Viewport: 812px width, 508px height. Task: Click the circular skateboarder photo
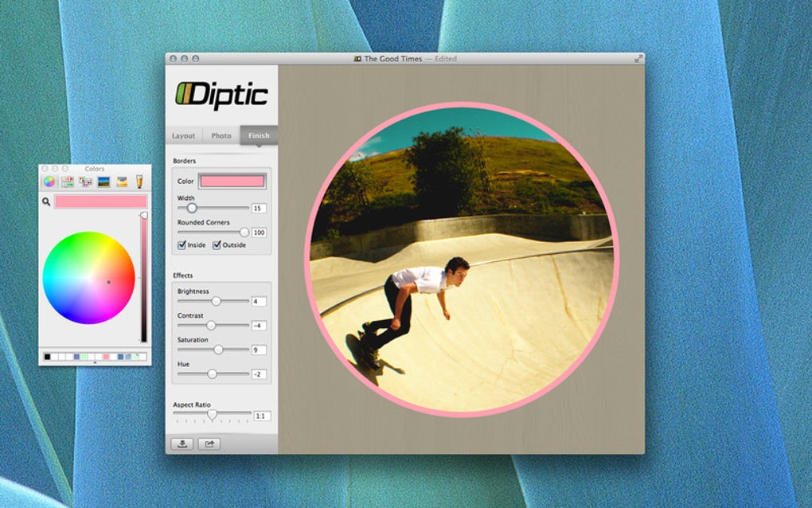(x=462, y=260)
